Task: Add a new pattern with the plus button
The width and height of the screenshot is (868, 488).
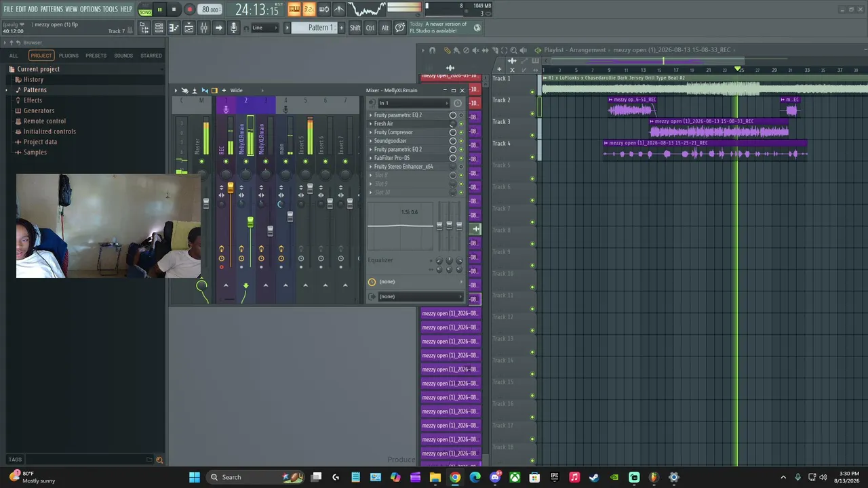Action: tap(340, 28)
